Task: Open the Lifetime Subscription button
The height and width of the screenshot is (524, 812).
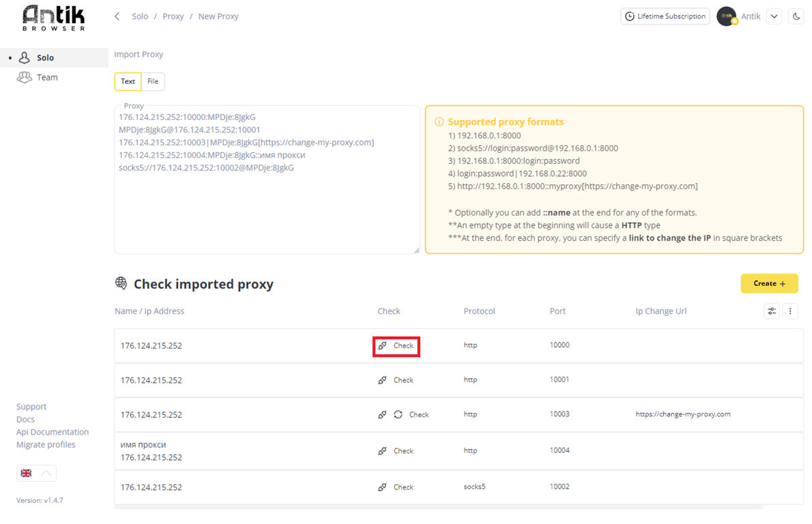Action: point(665,16)
